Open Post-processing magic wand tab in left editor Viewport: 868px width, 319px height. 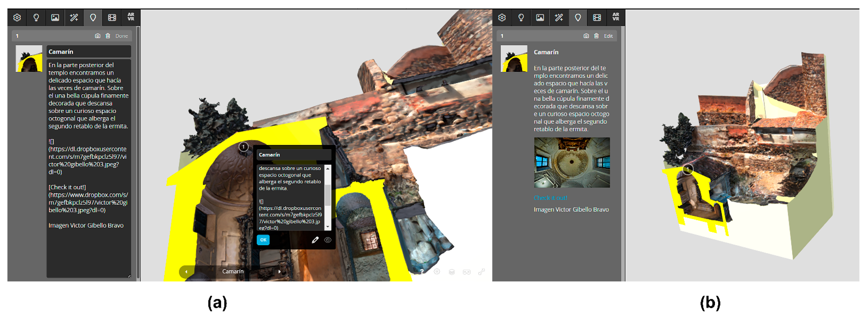74,18
